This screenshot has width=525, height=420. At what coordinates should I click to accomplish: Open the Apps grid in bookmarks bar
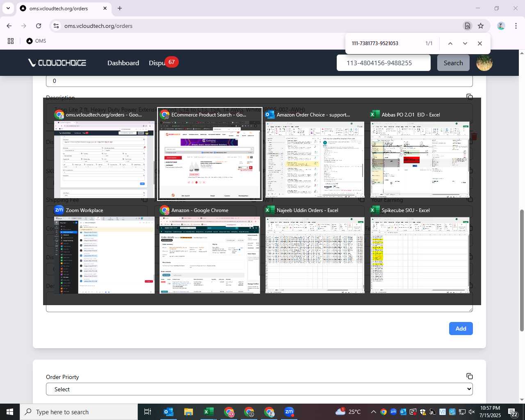[x=11, y=41]
